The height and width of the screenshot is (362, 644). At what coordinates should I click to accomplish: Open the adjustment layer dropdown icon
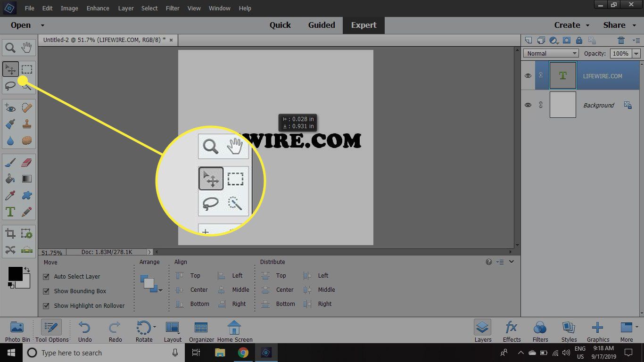(x=554, y=41)
